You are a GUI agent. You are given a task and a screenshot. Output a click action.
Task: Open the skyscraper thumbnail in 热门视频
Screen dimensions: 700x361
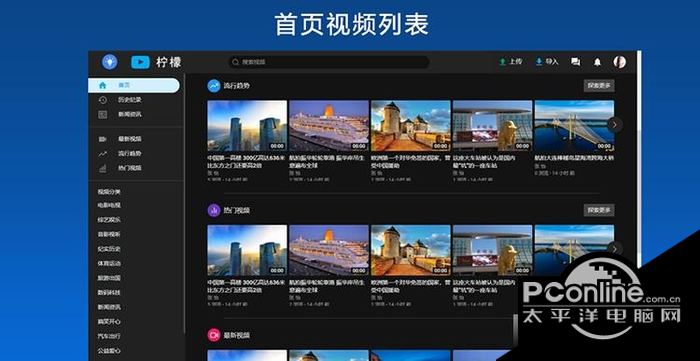(x=247, y=250)
